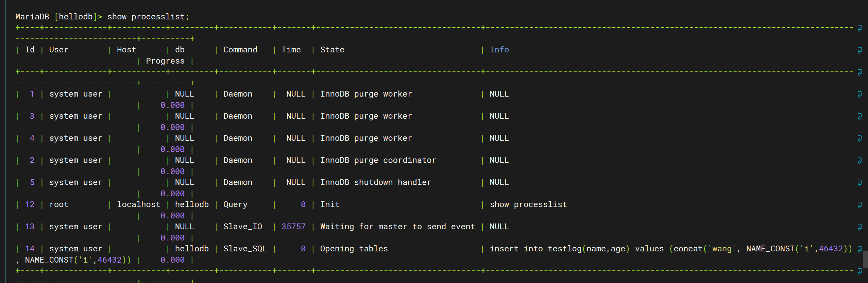Click the 'Waiting for master to send event' state

point(397,227)
